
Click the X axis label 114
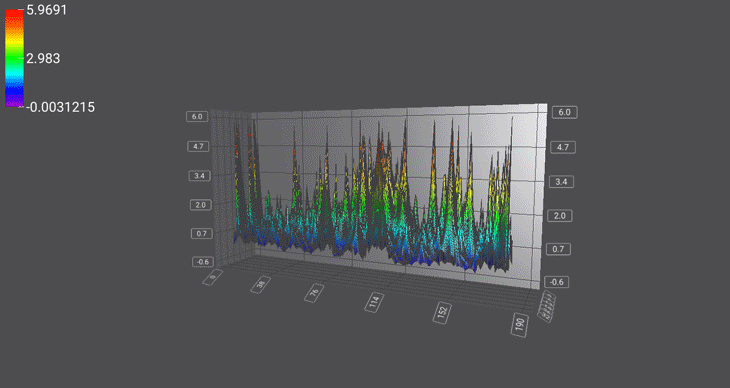click(374, 302)
